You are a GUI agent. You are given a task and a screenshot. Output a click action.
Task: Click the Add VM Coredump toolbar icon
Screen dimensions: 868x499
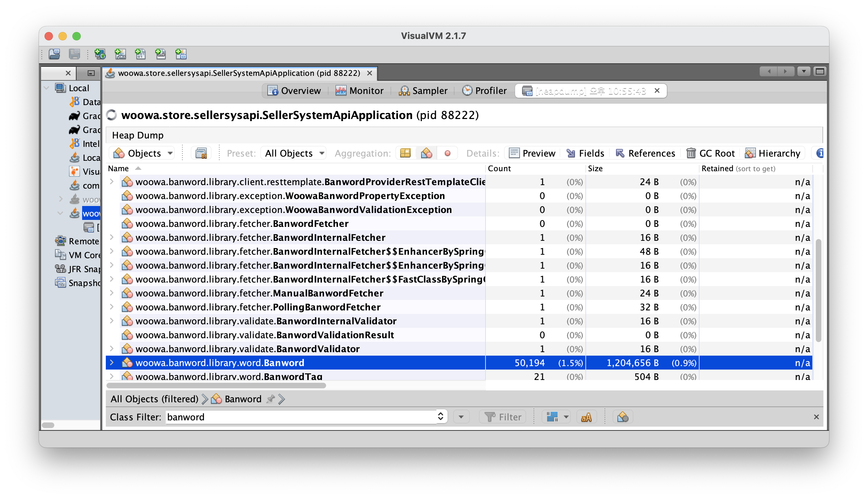[x=140, y=54]
